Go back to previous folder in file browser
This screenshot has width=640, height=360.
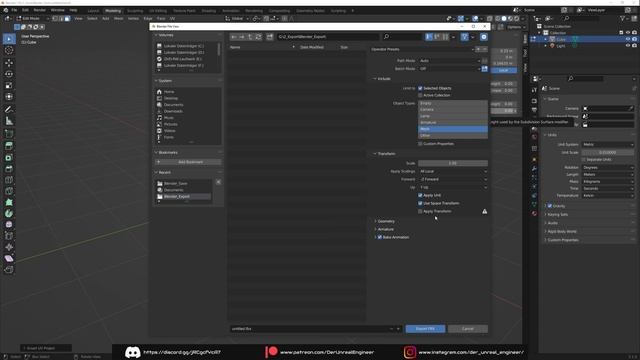[x=234, y=37]
